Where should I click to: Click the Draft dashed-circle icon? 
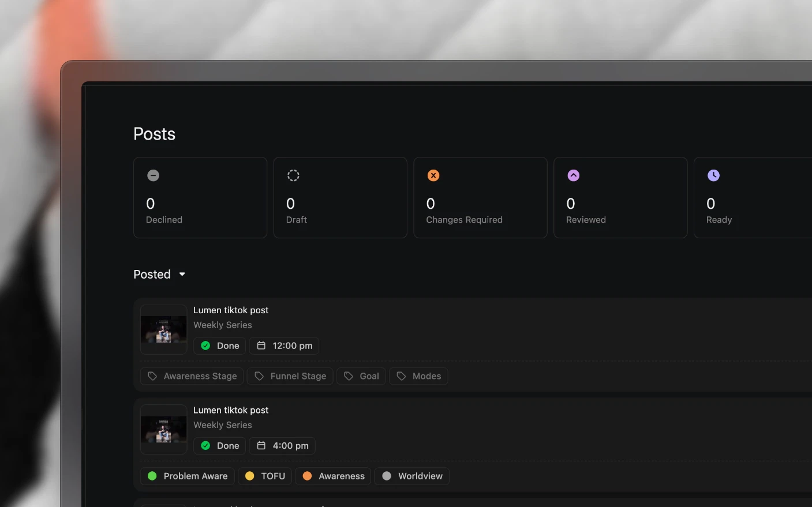pos(293,175)
